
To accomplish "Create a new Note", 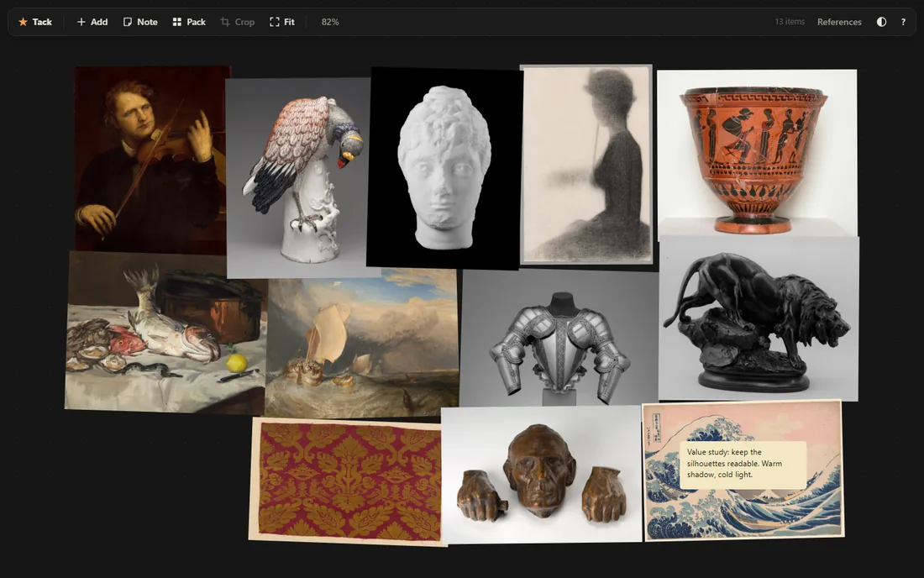I will pos(140,22).
